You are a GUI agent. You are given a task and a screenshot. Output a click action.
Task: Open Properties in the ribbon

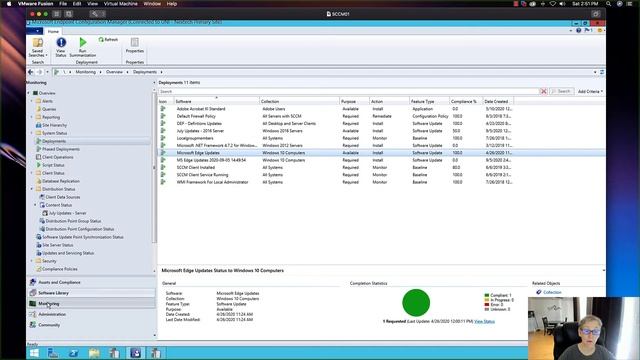[x=135, y=45]
